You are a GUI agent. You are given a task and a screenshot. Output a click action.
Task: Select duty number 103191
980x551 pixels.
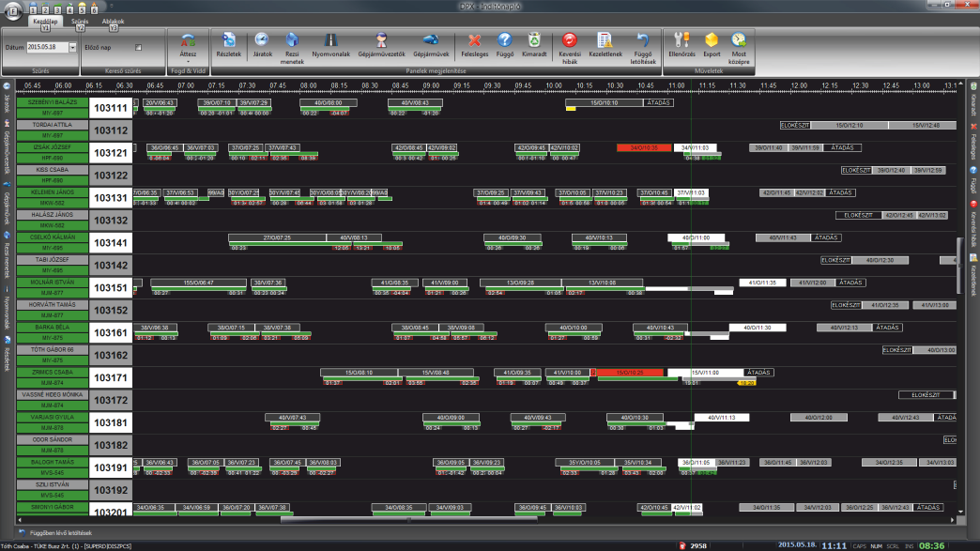point(111,467)
